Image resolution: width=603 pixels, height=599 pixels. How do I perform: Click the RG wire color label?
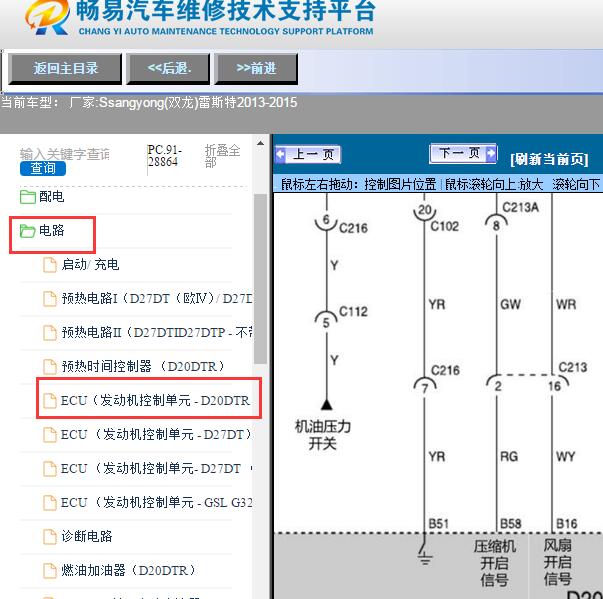(x=509, y=456)
